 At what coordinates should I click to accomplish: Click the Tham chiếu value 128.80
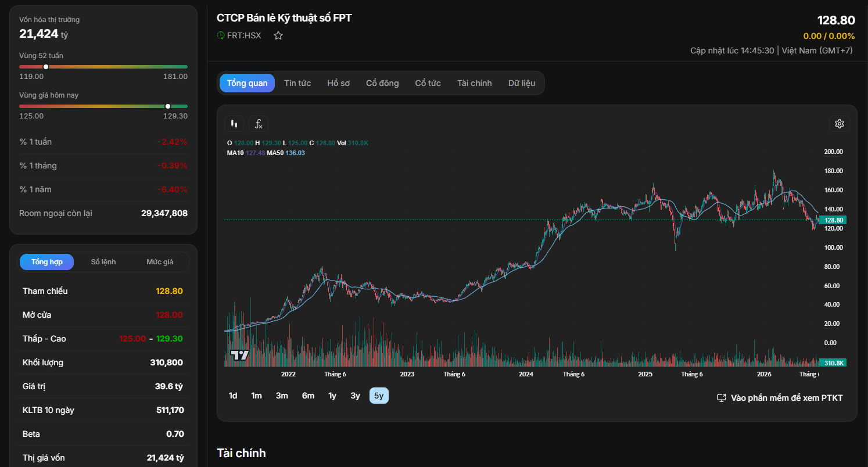coord(170,291)
